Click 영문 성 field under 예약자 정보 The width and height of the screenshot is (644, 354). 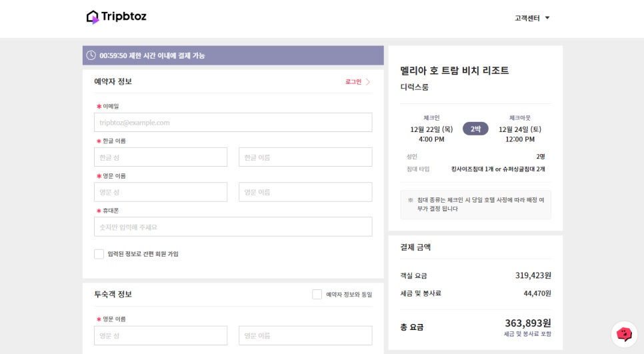[x=161, y=192]
